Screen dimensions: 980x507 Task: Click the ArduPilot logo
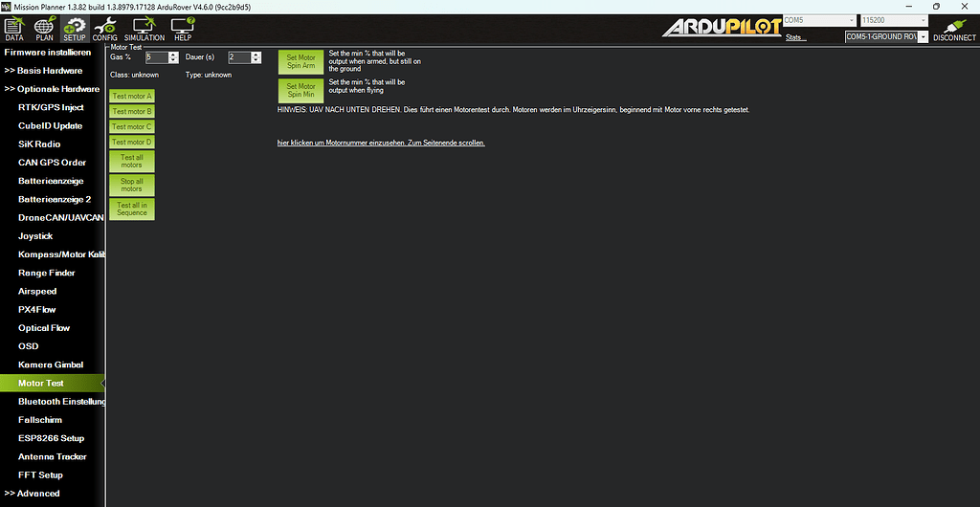719,28
